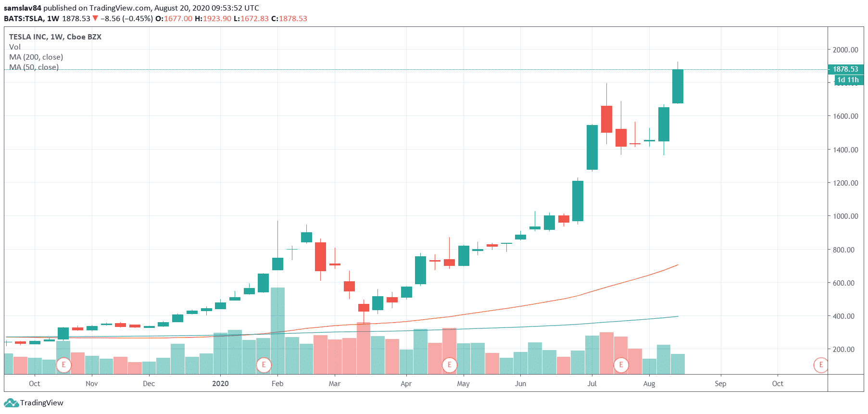This screenshot has width=868, height=414.
Task: Click the TESLA INC, 1W, Cboe BZX title
Action: (55, 37)
